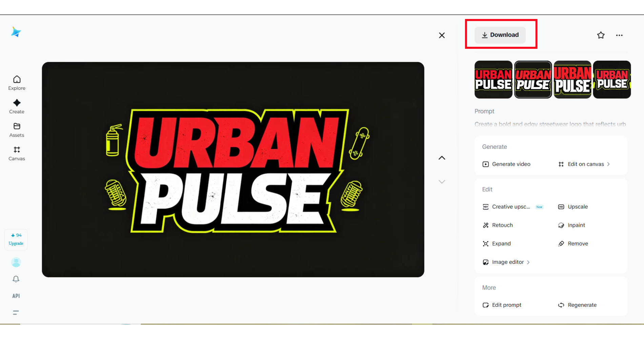
Task: Toggle the favorite star on this image
Action: click(601, 35)
